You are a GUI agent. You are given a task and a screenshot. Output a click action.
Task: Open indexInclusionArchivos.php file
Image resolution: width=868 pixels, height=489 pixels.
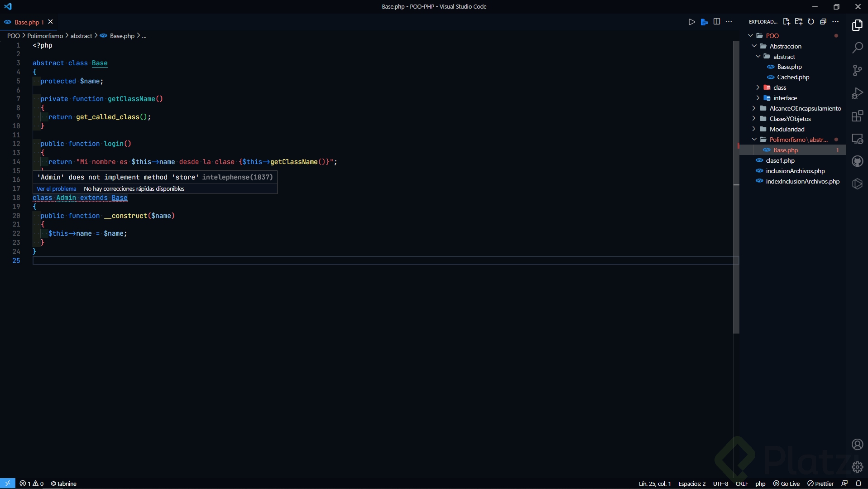click(x=802, y=181)
